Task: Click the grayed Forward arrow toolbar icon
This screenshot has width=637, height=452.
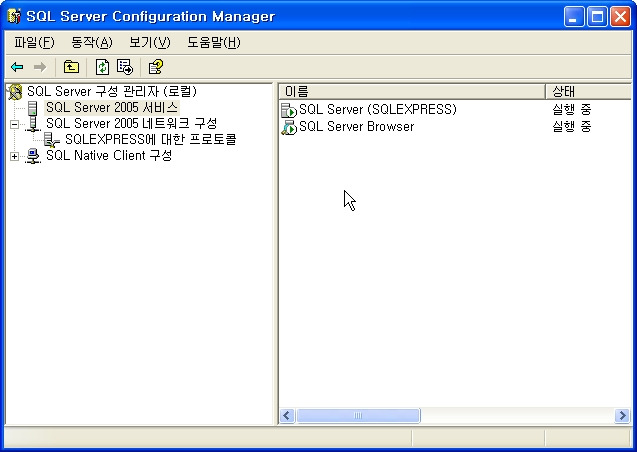Action: [39, 67]
